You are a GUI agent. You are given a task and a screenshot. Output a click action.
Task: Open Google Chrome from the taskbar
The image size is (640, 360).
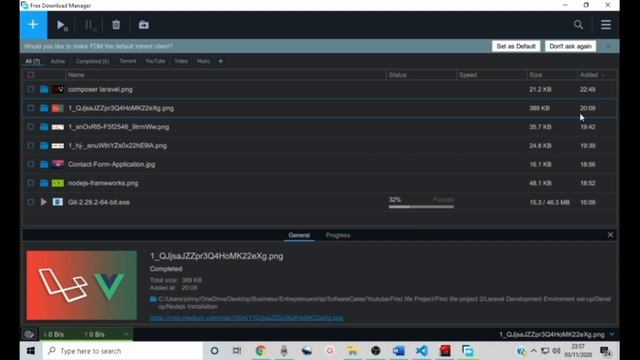(x=260, y=351)
